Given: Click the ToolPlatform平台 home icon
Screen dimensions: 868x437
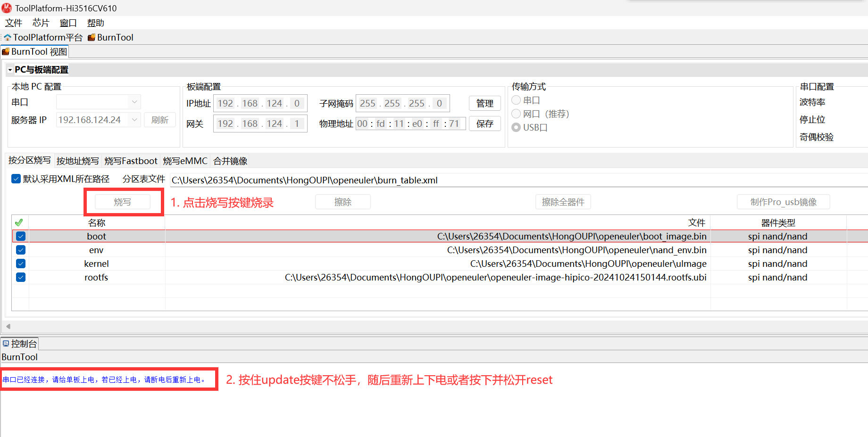Looking at the screenshot, I should tap(8, 38).
